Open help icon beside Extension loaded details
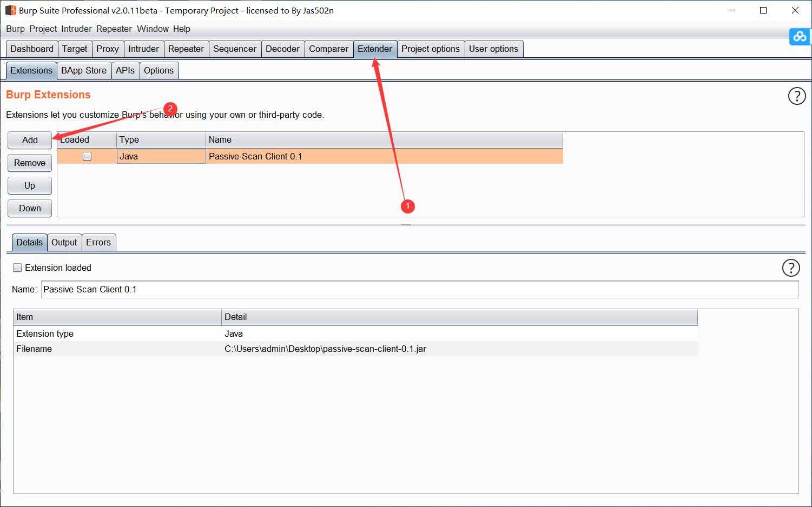 791,268
